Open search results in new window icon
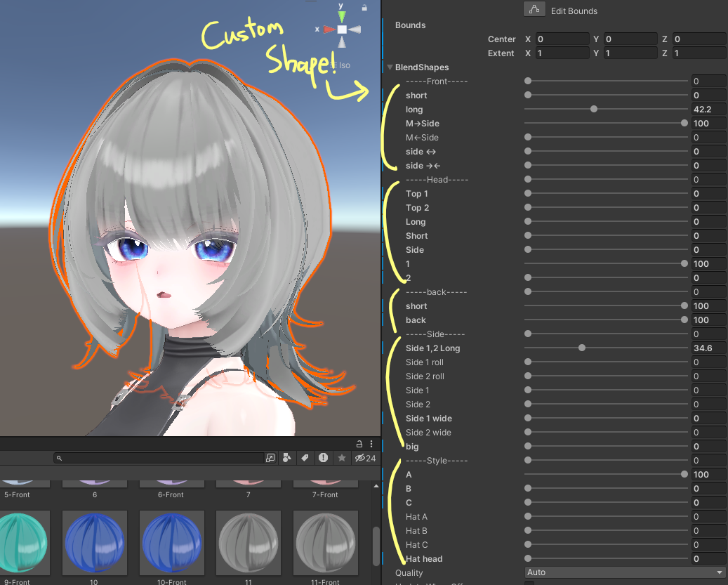The height and width of the screenshot is (585, 728). pyautogui.click(x=270, y=458)
